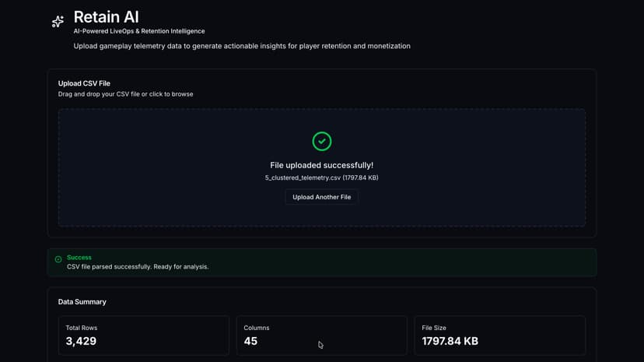Click the CSV file parsed successfully message
This screenshot has height=362, width=644.
[138, 267]
